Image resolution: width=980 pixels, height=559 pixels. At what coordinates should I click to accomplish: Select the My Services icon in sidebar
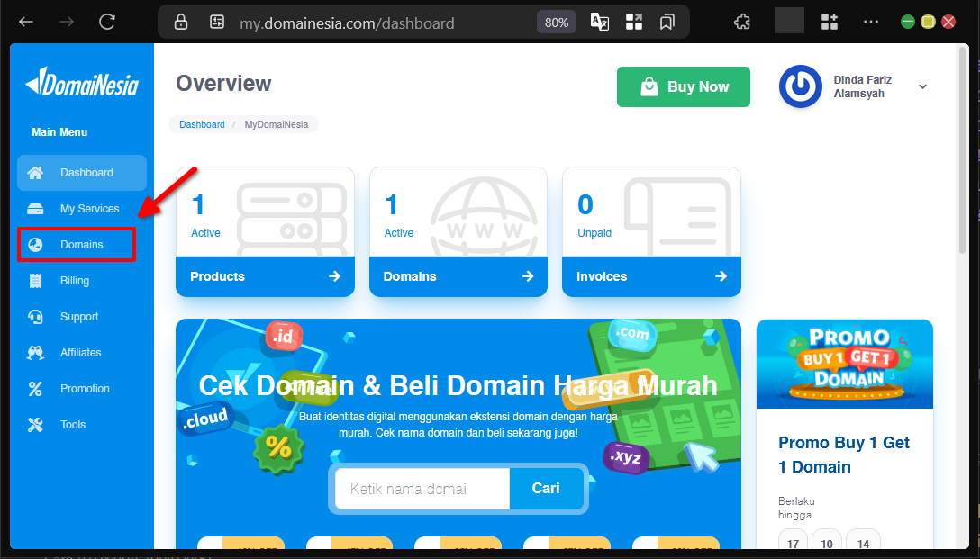point(34,208)
